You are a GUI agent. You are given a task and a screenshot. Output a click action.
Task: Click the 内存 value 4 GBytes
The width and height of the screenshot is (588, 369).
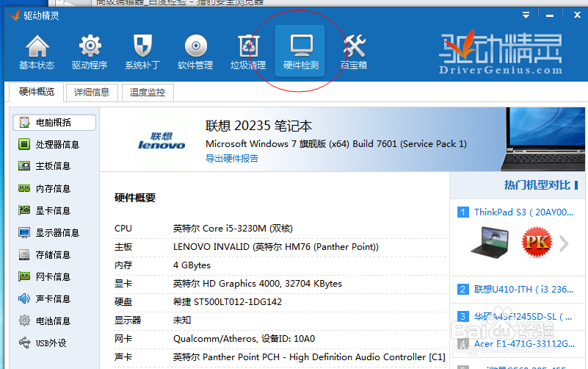pyautogui.click(x=192, y=265)
